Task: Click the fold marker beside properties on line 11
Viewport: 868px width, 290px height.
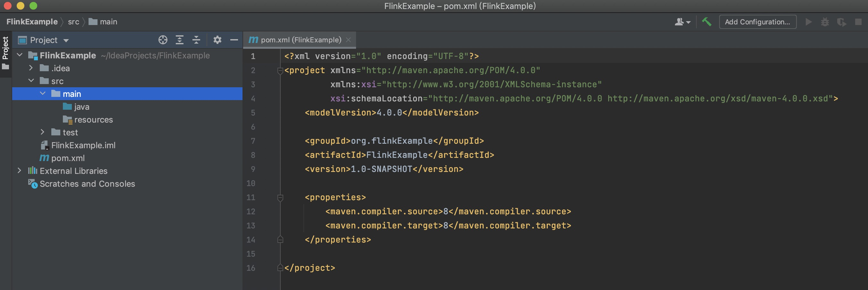Action: pyautogui.click(x=280, y=198)
